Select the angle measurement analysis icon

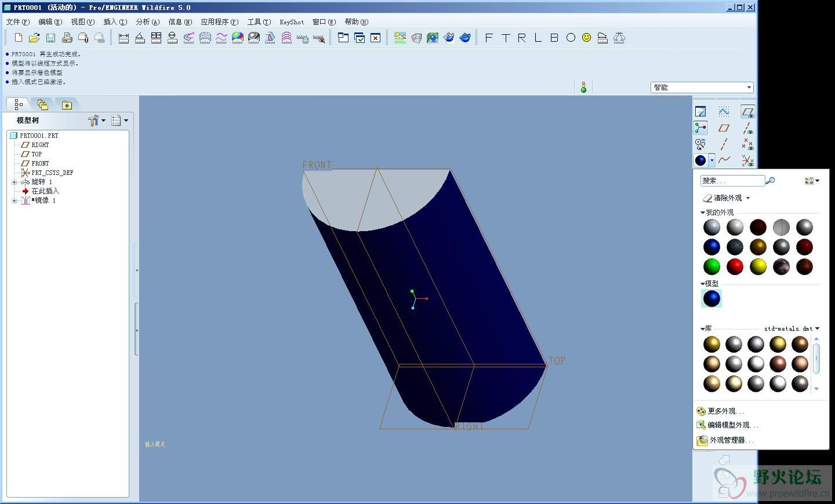[140, 38]
